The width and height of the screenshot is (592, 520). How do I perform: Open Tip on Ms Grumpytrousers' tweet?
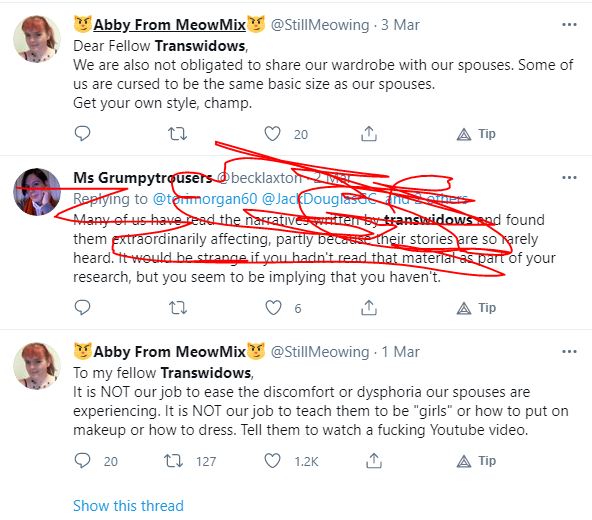coord(476,308)
